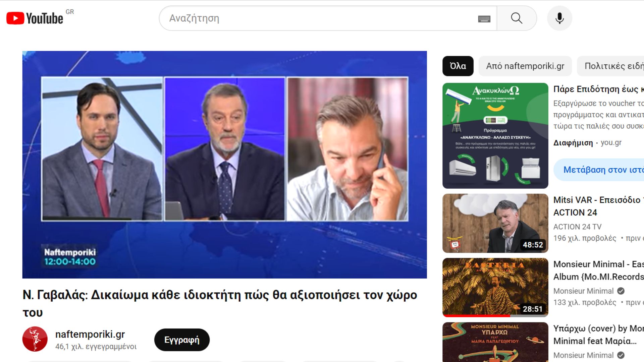644x362 pixels.
Task: Click the Εξαργύρωσε το voucher ad description
Action: point(599,115)
